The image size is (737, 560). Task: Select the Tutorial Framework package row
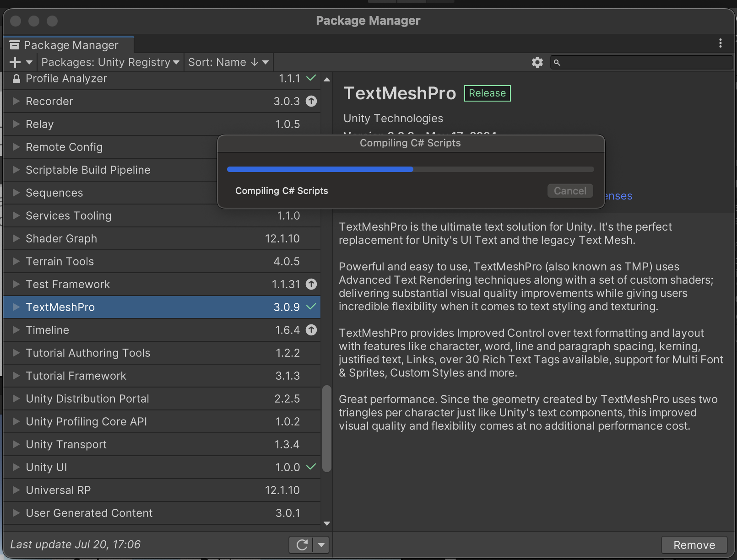pyautogui.click(x=162, y=376)
